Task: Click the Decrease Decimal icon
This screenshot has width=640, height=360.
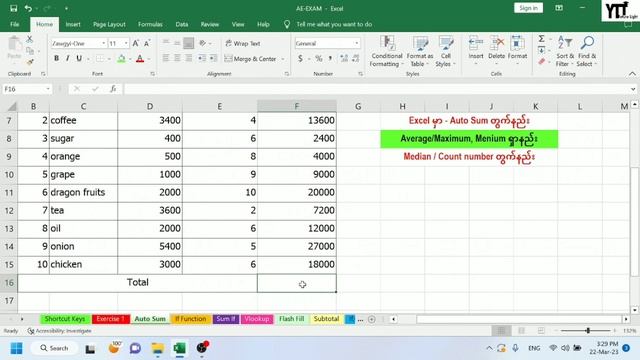Action: (x=356, y=58)
